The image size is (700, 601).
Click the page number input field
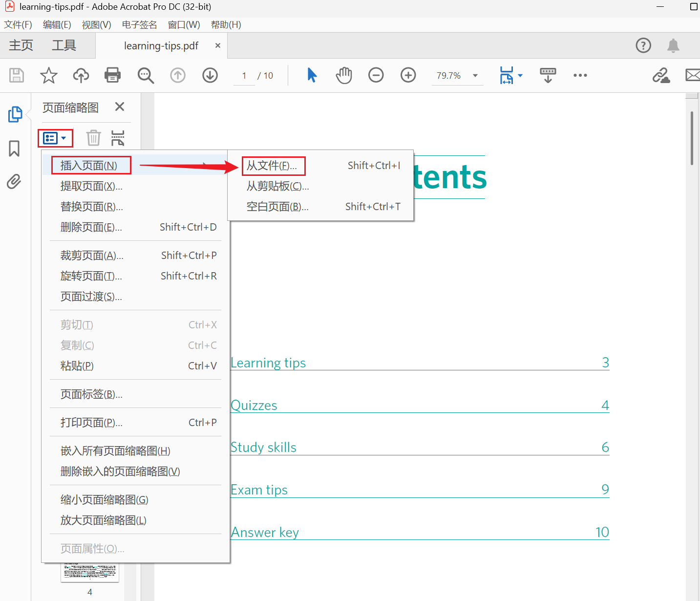(244, 75)
